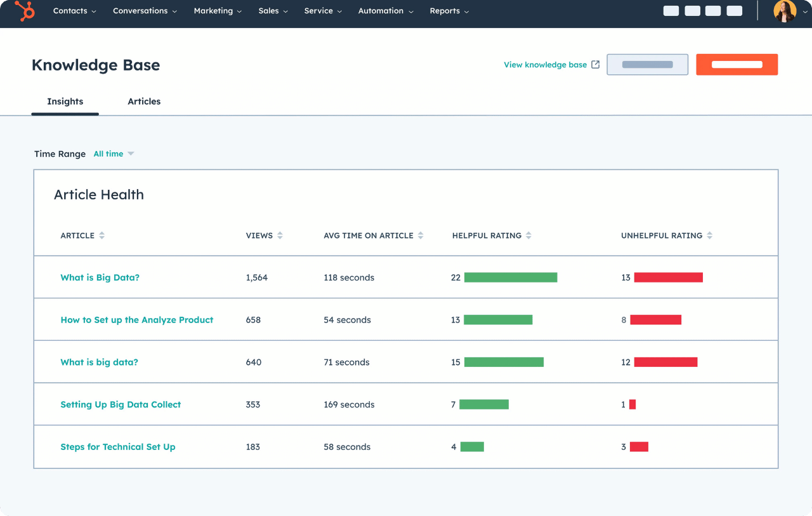Expand the Reports navigation dropdown
Image resolution: width=812 pixels, height=516 pixels.
point(449,11)
